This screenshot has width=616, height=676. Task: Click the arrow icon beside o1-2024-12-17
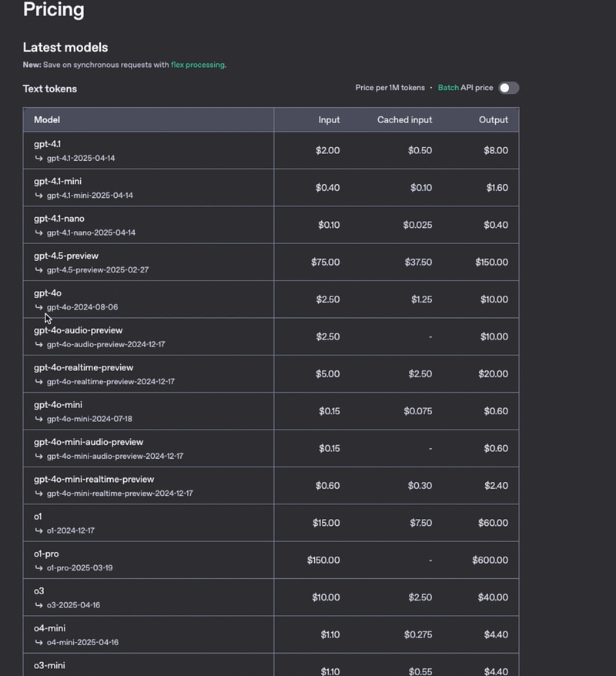point(38,530)
